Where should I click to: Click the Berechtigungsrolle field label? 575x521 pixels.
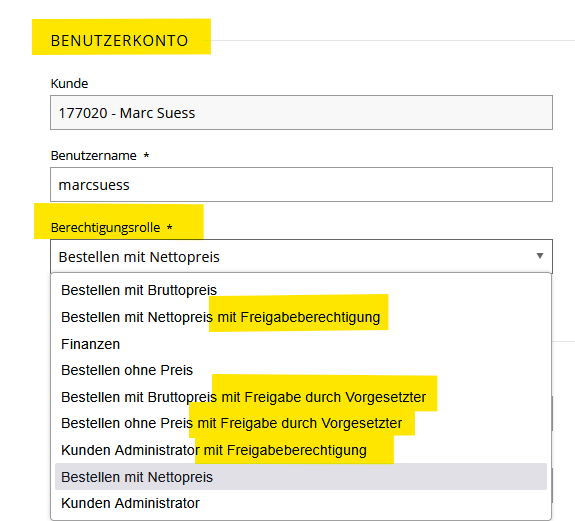click(x=105, y=228)
